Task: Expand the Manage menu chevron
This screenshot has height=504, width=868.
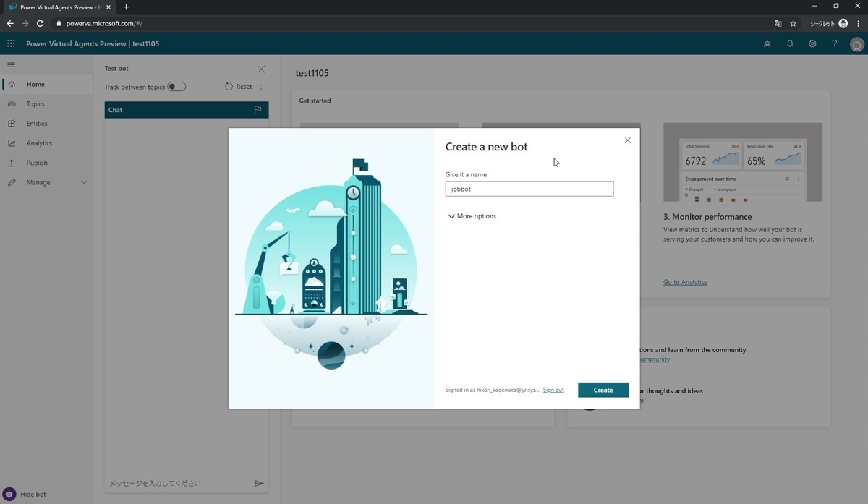Action: pos(84,182)
